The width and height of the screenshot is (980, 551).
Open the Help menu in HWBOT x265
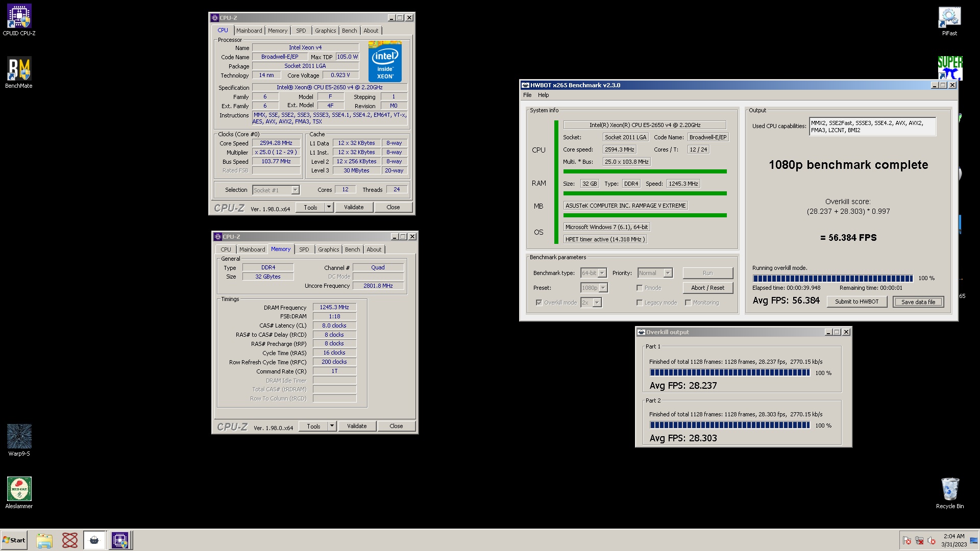(544, 95)
